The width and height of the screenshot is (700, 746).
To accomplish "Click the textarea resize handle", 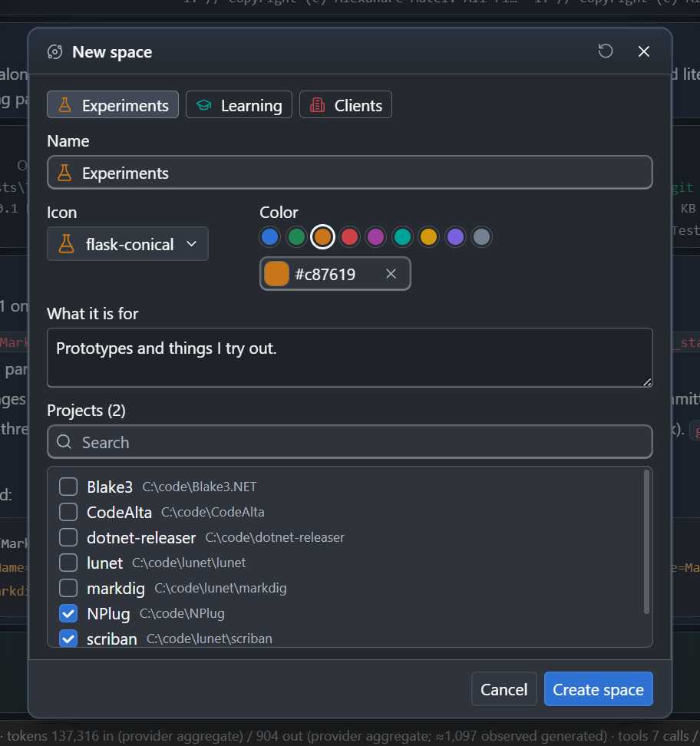I will point(647,382).
